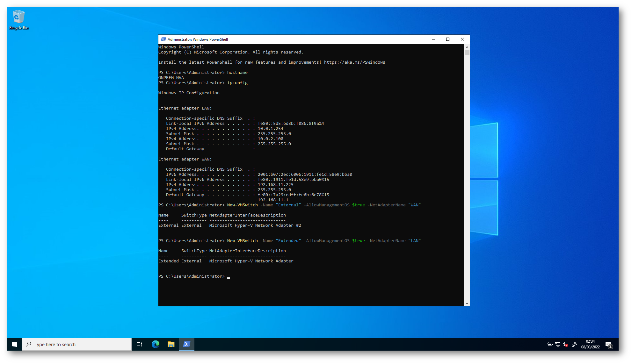Close the Administrator PowerShell window
The width and height of the screenshot is (632, 364).
(x=462, y=39)
